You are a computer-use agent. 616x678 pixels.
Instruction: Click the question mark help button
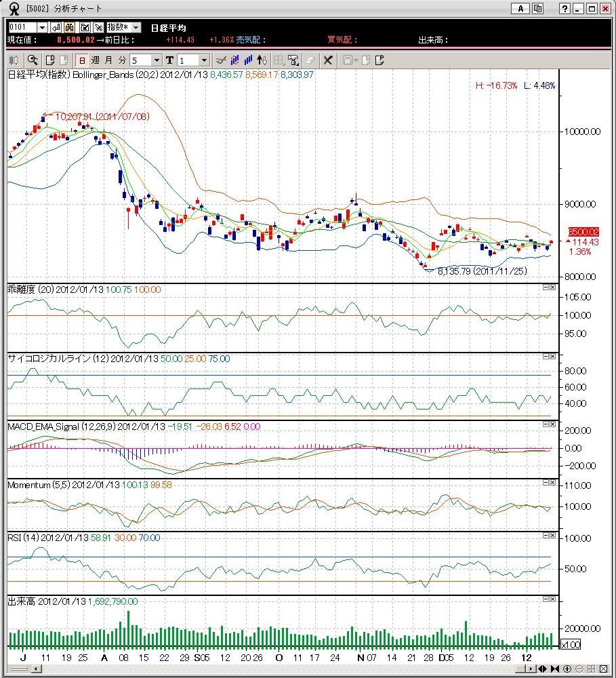(x=564, y=9)
